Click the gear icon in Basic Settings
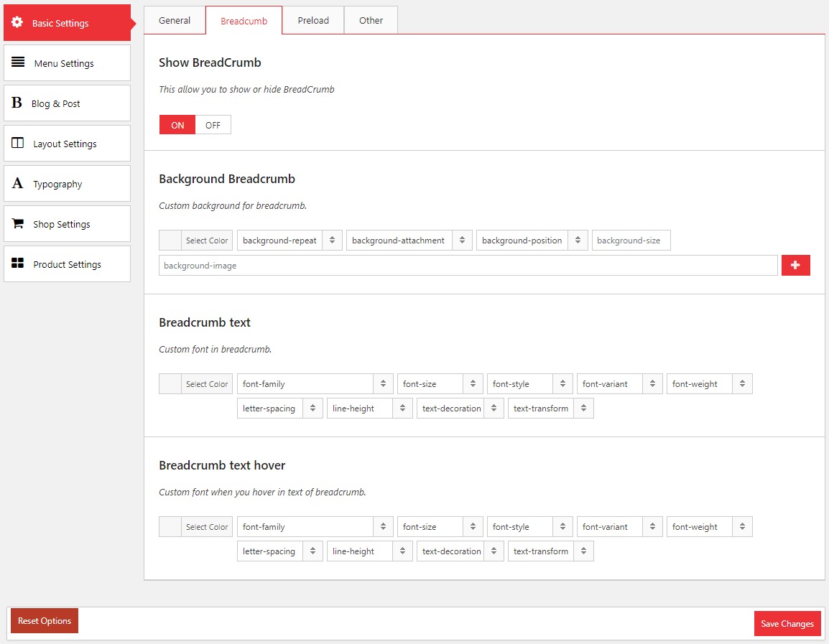The width and height of the screenshot is (829, 644). 17,22
